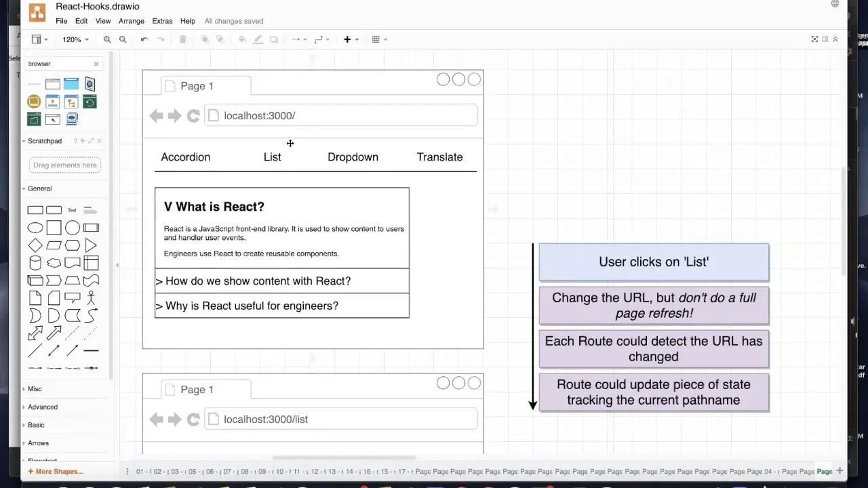Collapse the toolbar with double chevron

(x=835, y=39)
